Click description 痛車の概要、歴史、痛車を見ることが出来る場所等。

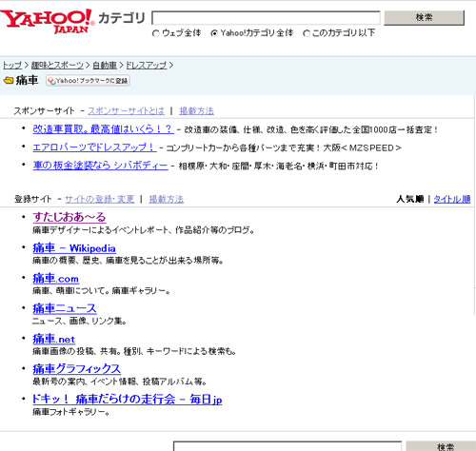click(128, 261)
